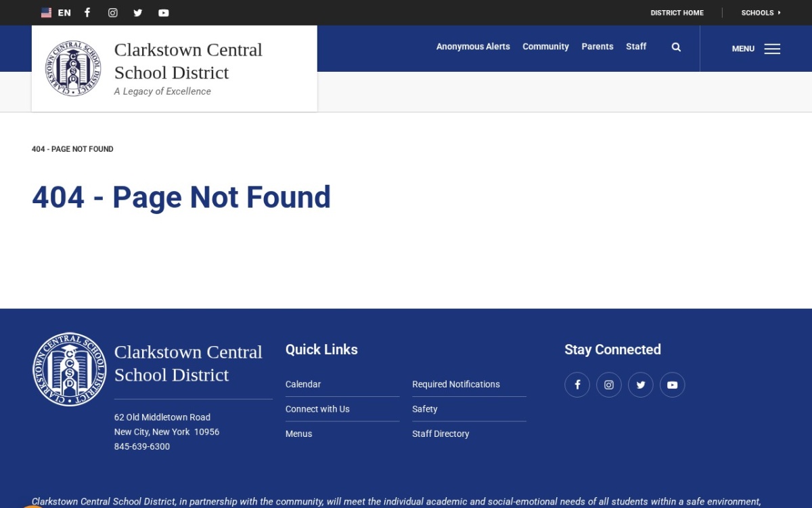Open Staff Directory quick link
The width and height of the screenshot is (812, 508).
coord(441,433)
